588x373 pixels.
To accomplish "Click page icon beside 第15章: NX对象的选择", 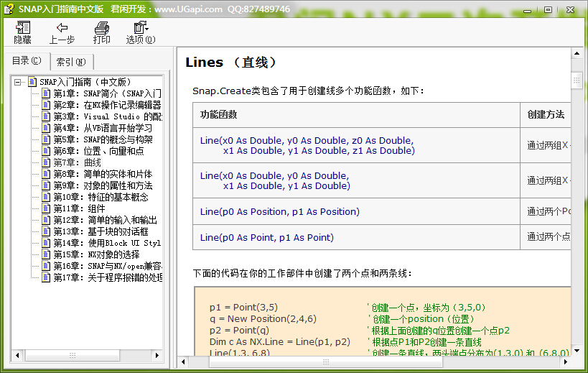I will tap(46, 254).
